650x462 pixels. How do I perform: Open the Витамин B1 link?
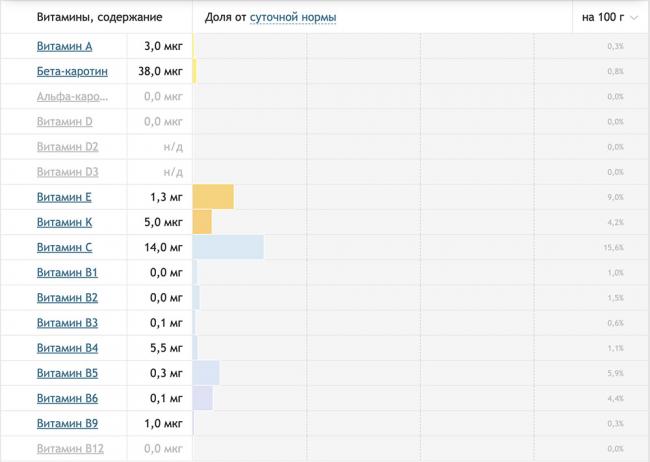coord(67,272)
